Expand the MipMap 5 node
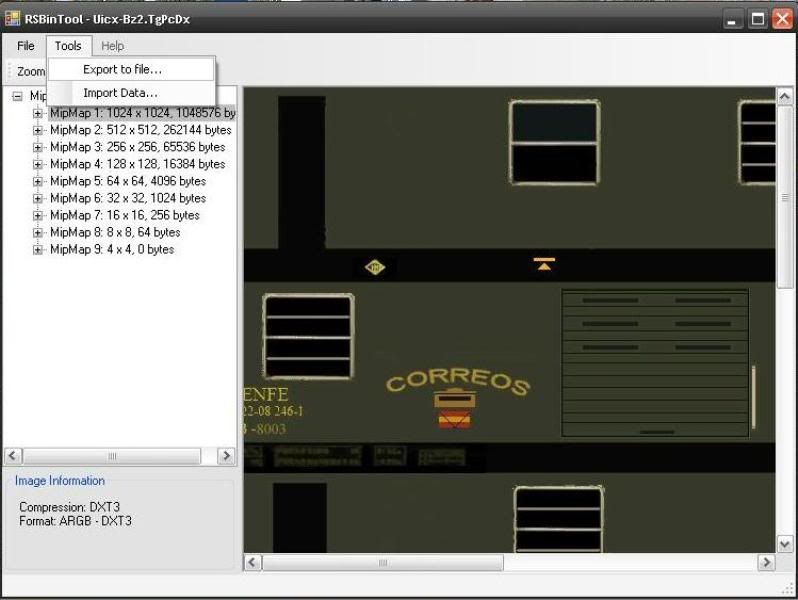Viewport: 798px width, 600px height. click(38, 181)
